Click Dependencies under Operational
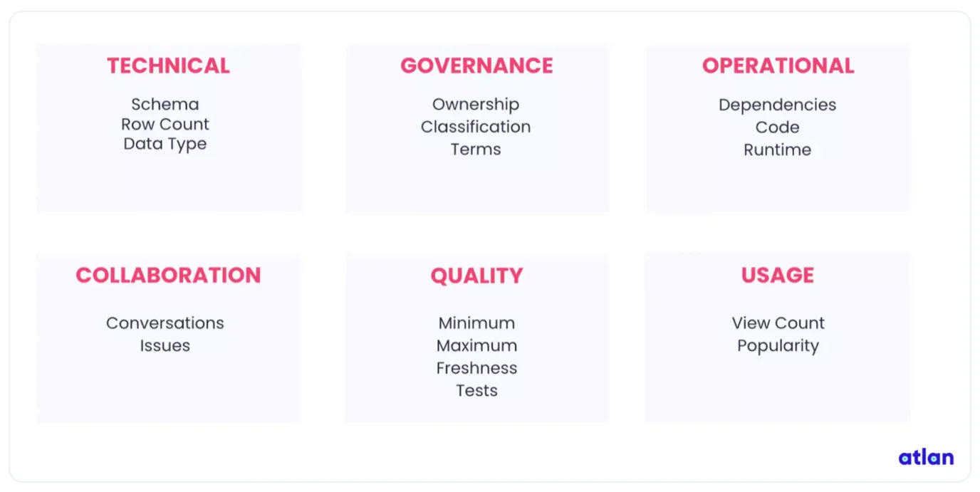This screenshot has width=980, height=492. (778, 105)
